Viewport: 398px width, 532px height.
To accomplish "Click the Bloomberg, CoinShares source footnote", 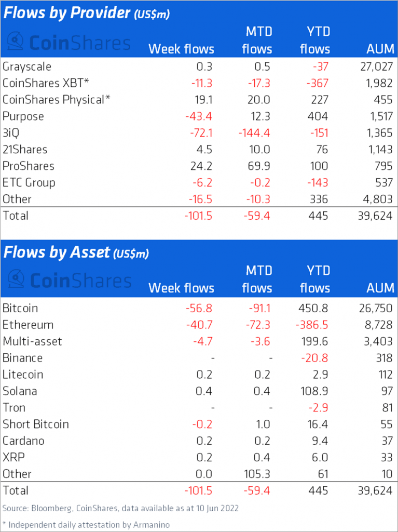I will pyautogui.click(x=119, y=508).
